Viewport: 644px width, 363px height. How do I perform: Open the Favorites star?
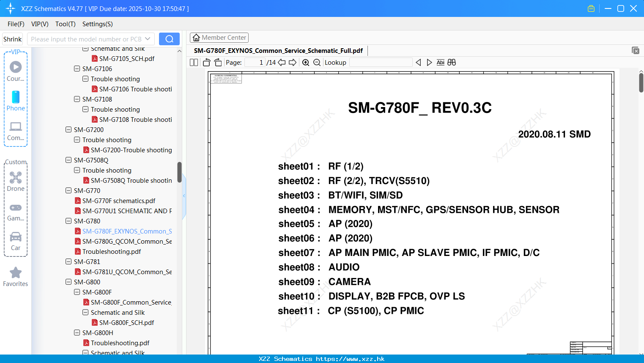(x=16, y=277)
